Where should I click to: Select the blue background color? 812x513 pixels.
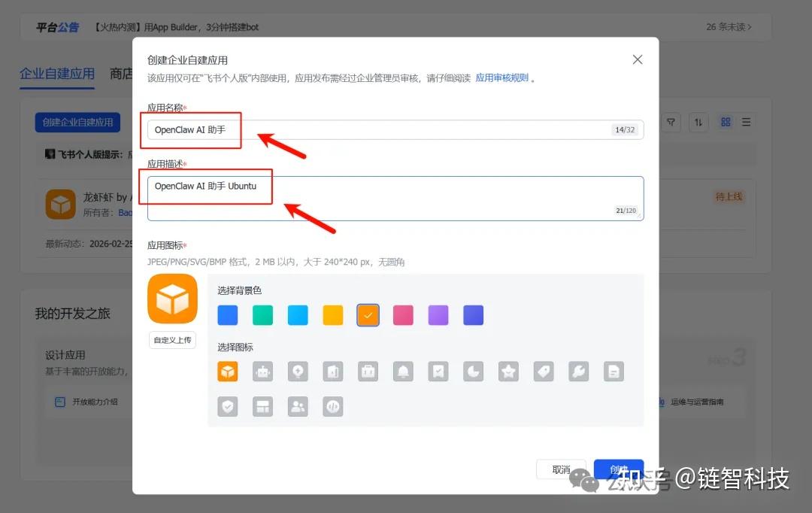click(228, 315)
